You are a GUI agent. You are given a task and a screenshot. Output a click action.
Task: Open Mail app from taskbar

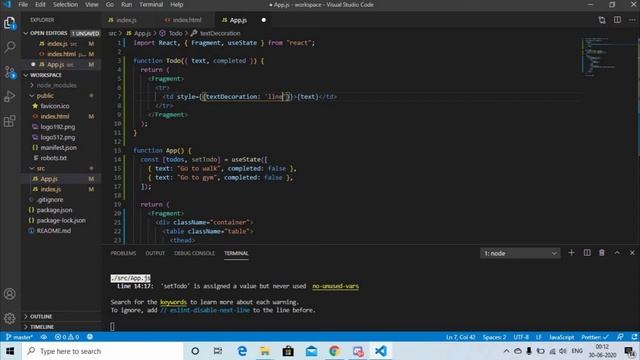[x=311, y=351]
